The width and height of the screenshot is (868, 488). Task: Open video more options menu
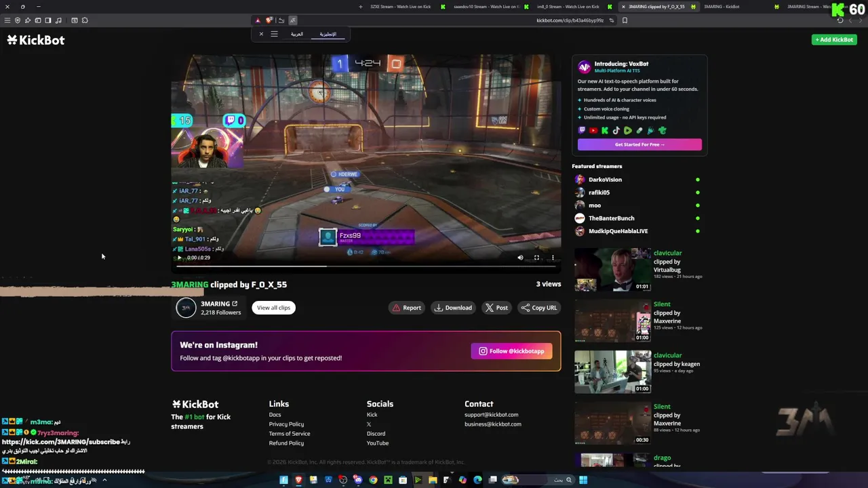tap(553, 258)
